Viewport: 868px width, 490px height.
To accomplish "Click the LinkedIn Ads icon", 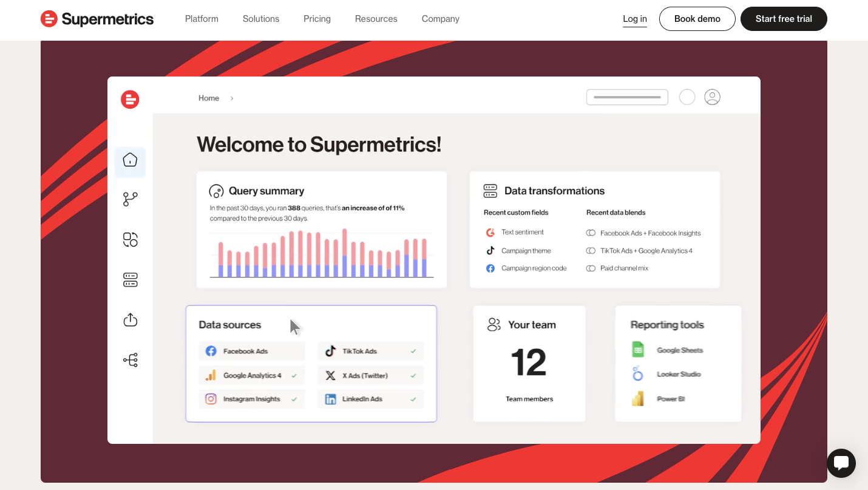I will pos(330,399).
